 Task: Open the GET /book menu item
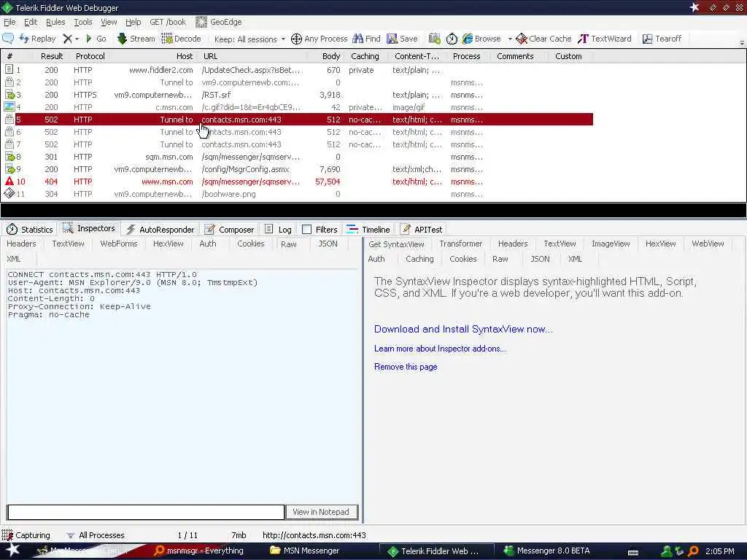167,22
